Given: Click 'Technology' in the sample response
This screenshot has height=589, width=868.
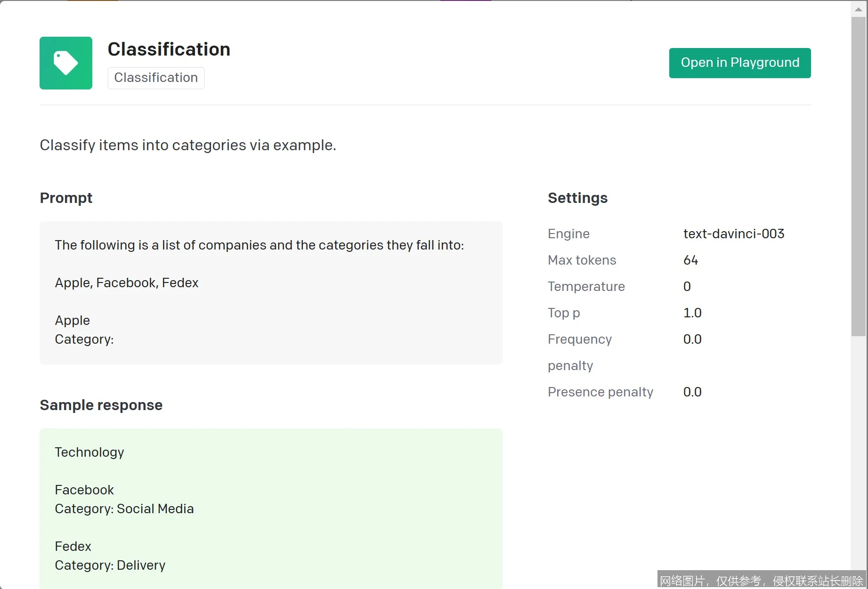Looking at the screenshot, I should 89,452.
